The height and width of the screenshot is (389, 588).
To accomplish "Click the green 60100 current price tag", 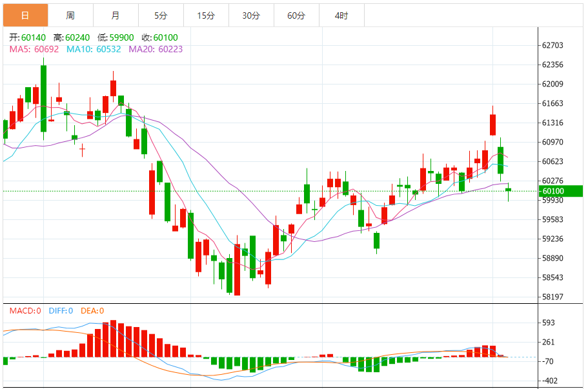I will pyautogui.click(x=561, y=191).
